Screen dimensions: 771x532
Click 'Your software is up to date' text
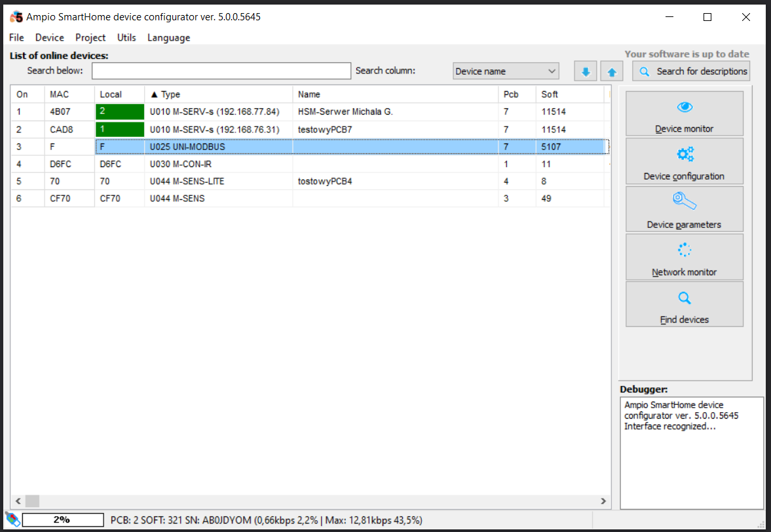(x=687, y=54)
